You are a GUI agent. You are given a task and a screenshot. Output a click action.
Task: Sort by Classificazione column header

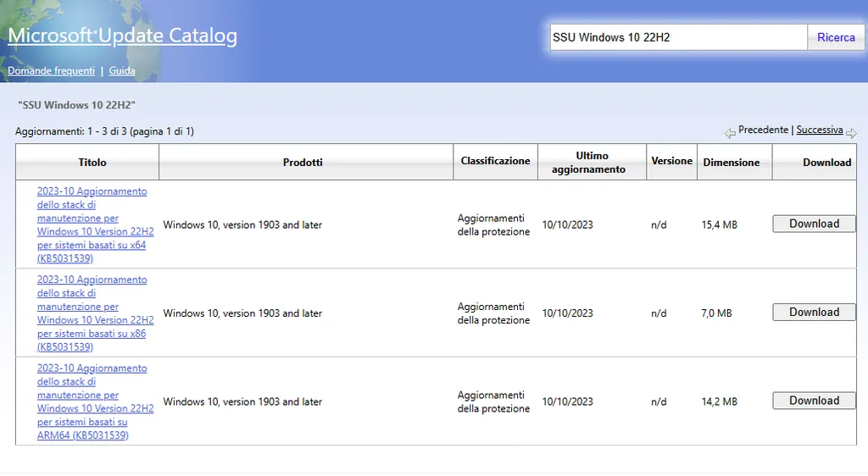pyautogui.click(x=495, y=161)
